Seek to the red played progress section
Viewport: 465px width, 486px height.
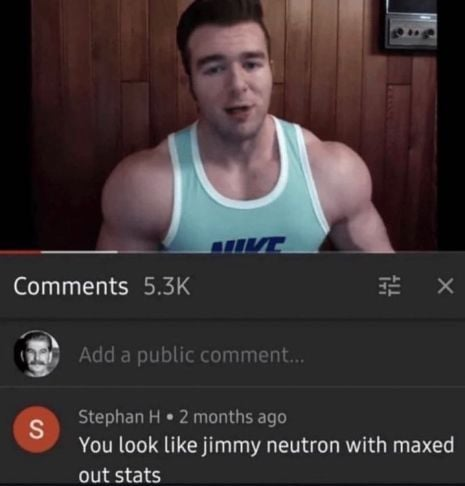[x=20, y=252]
